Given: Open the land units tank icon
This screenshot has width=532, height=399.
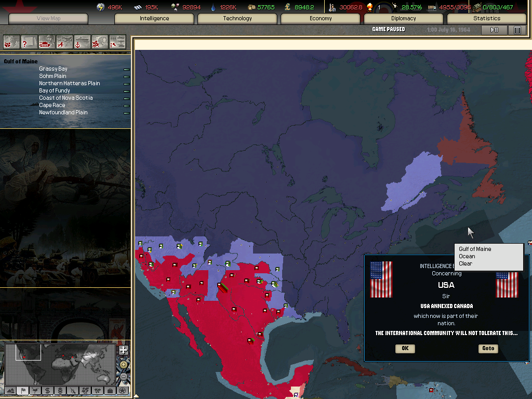Looking at the screenshot, I should pos(46,41).
